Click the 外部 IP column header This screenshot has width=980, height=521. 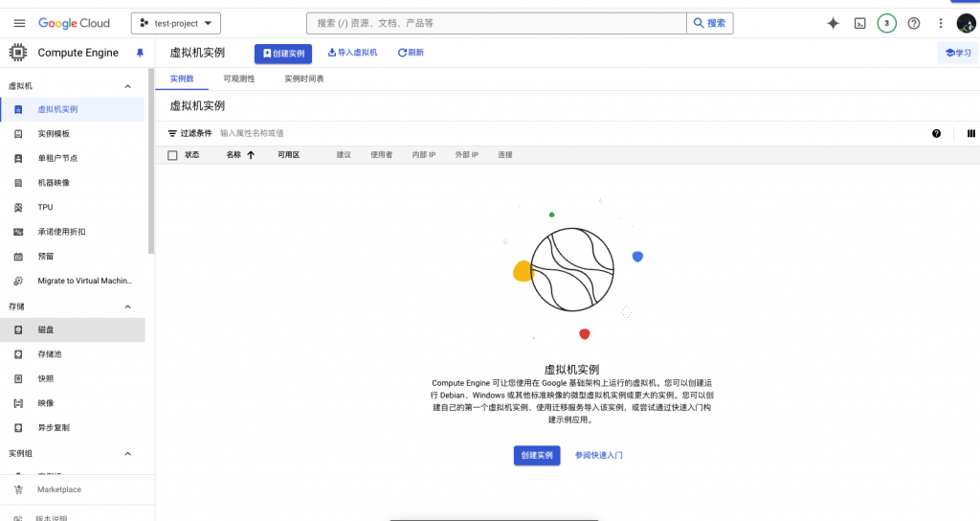coord(467,154)
